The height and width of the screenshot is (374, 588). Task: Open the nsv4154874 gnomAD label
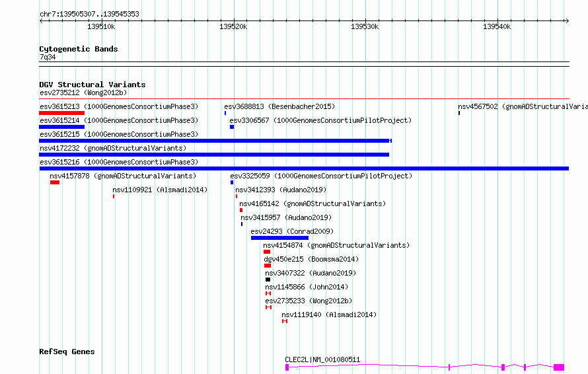click(336, 245)
